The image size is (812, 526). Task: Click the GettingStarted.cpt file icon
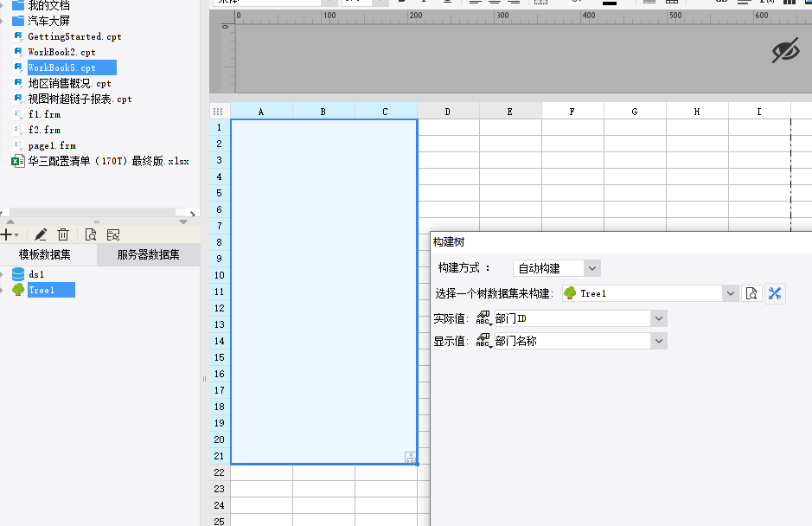coord(18,36)
